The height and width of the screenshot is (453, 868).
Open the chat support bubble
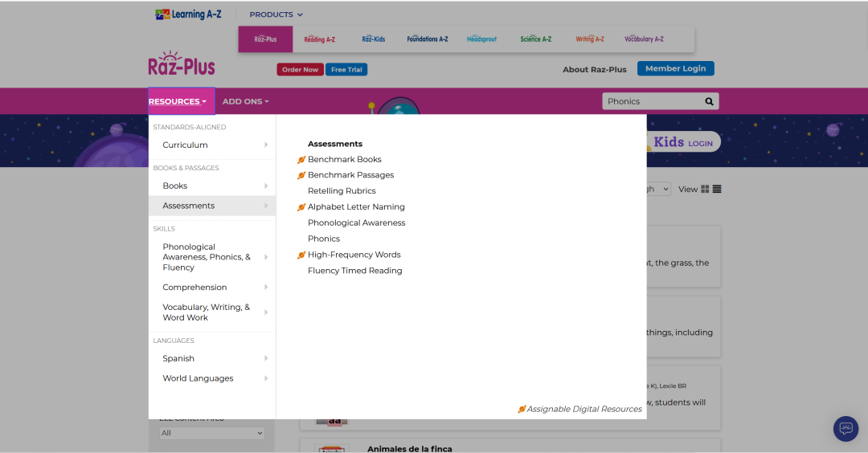pos(845,429)
